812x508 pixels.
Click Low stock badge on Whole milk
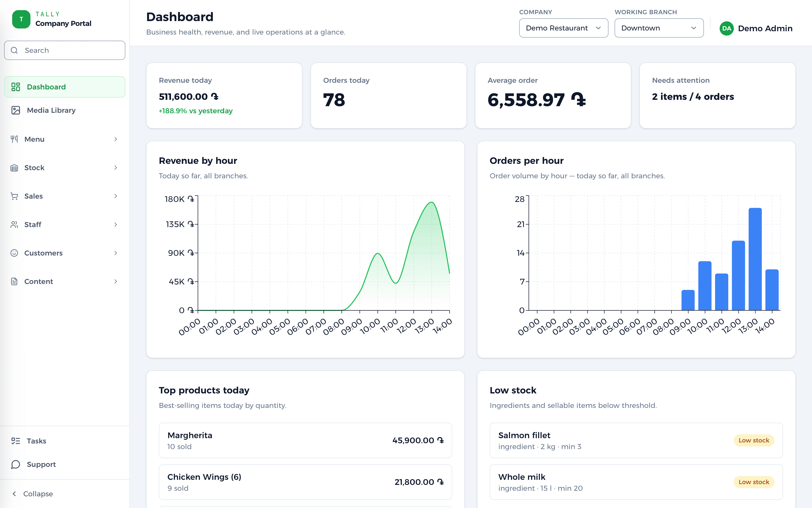pyautogui.click(x=754, y=482)
